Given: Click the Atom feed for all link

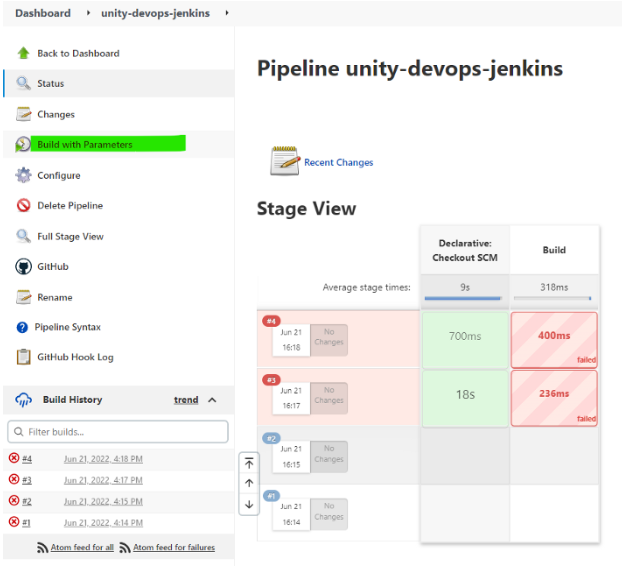Looking at the screenshot, I should [82, 547].
